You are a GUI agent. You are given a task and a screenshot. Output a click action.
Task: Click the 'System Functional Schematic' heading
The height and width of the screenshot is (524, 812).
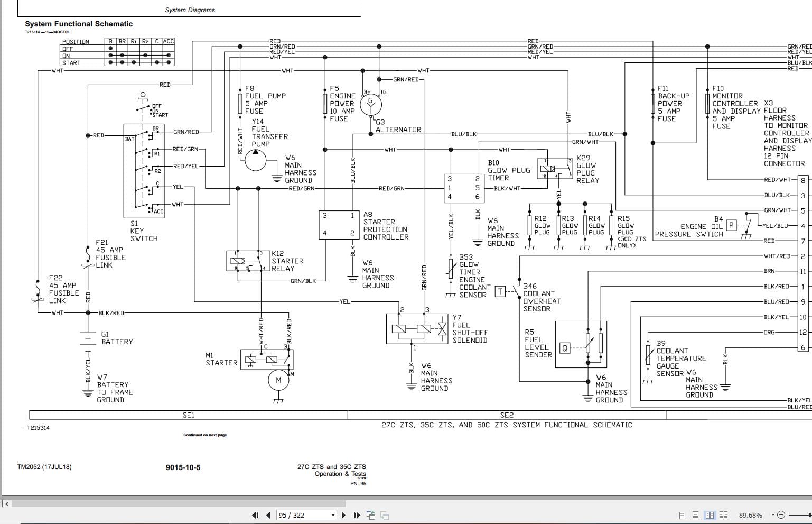click(x=79, y=24)
